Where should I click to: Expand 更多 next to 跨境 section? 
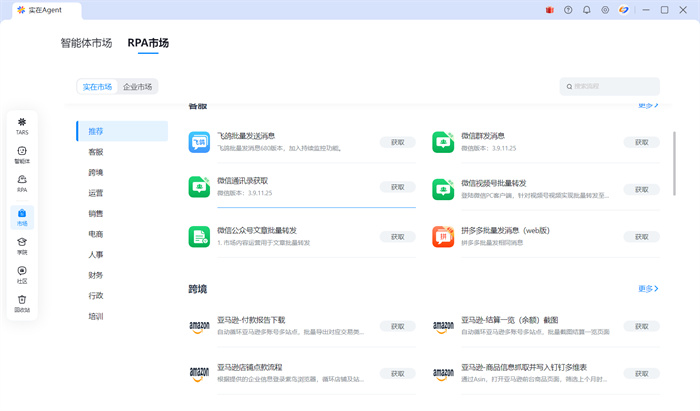[x=648, y=289]
